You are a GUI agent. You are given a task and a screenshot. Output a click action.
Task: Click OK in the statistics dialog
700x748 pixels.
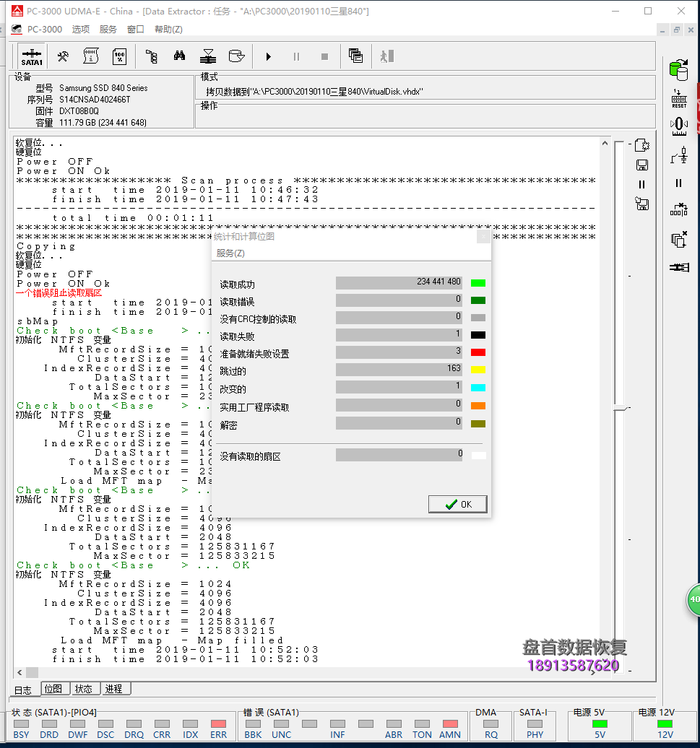coord(457,504)
